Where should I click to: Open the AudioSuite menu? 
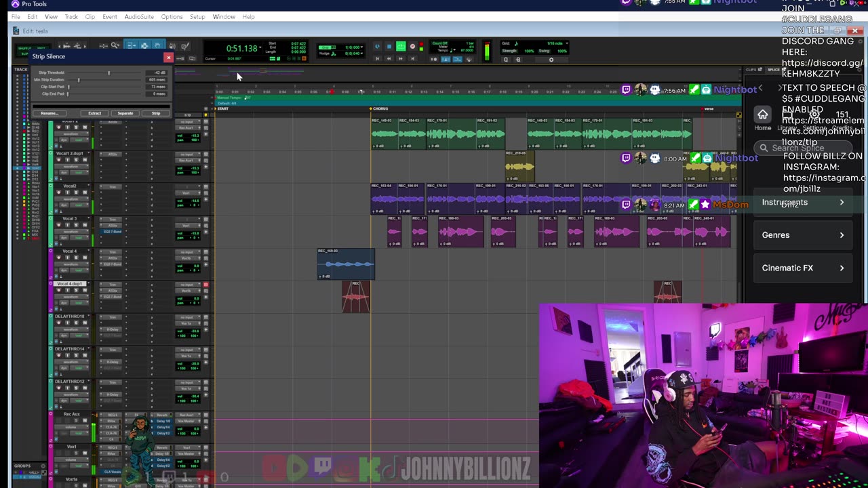tap(139, 17)
